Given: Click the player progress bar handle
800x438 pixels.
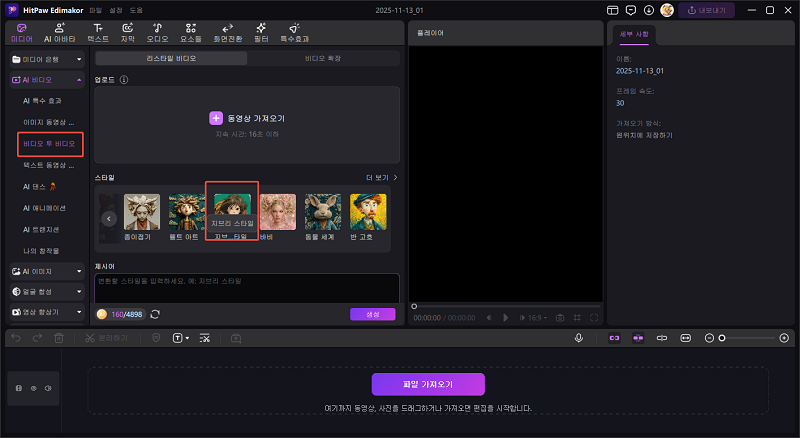Looking at the screenshot, I should tap(414, 306).
